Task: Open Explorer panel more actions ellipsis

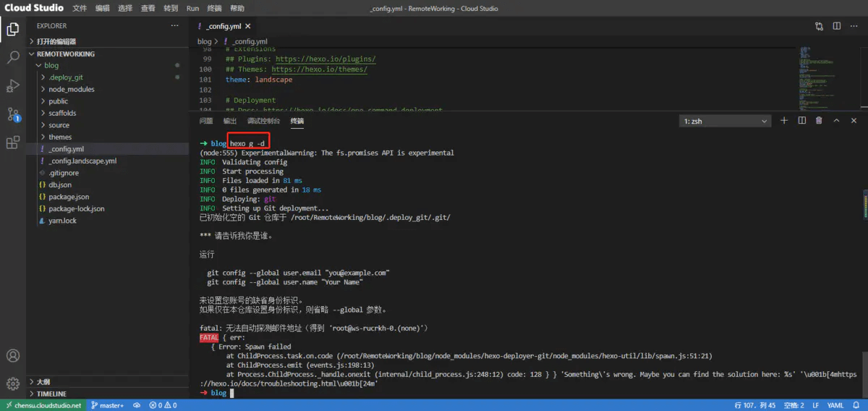Action: point(174,26)
